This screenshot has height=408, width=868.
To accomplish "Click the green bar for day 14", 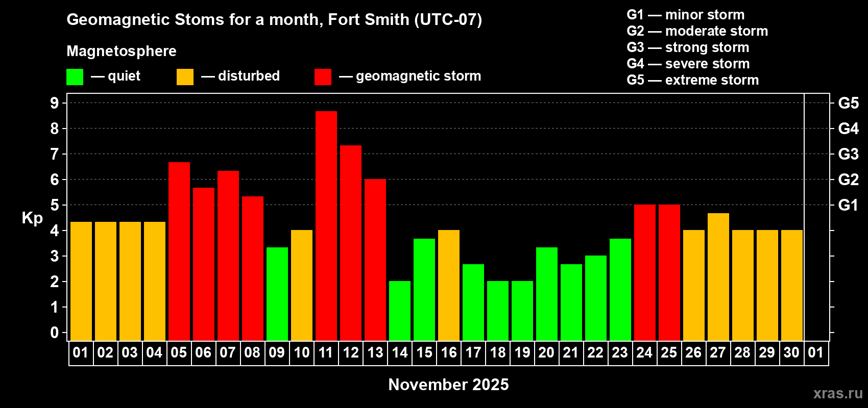I will point(400,311).
